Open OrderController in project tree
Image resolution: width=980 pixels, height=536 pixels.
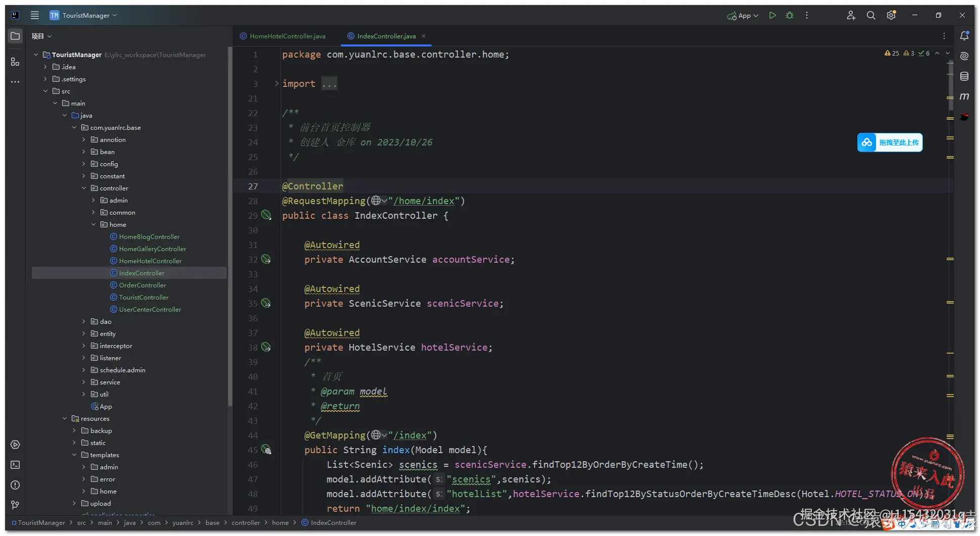tap(142, 285)
